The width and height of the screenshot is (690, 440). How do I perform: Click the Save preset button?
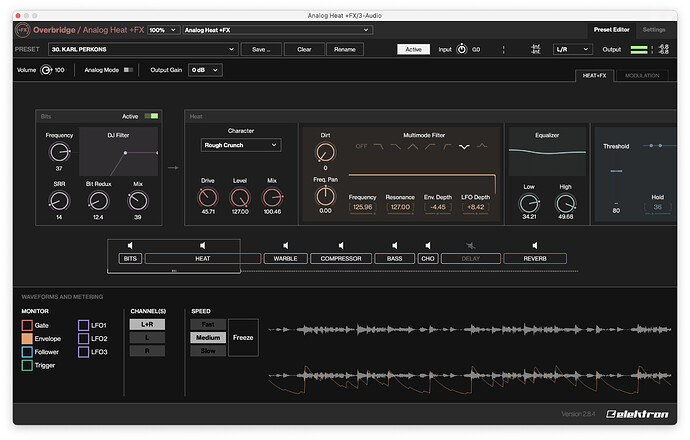[260, 49]
